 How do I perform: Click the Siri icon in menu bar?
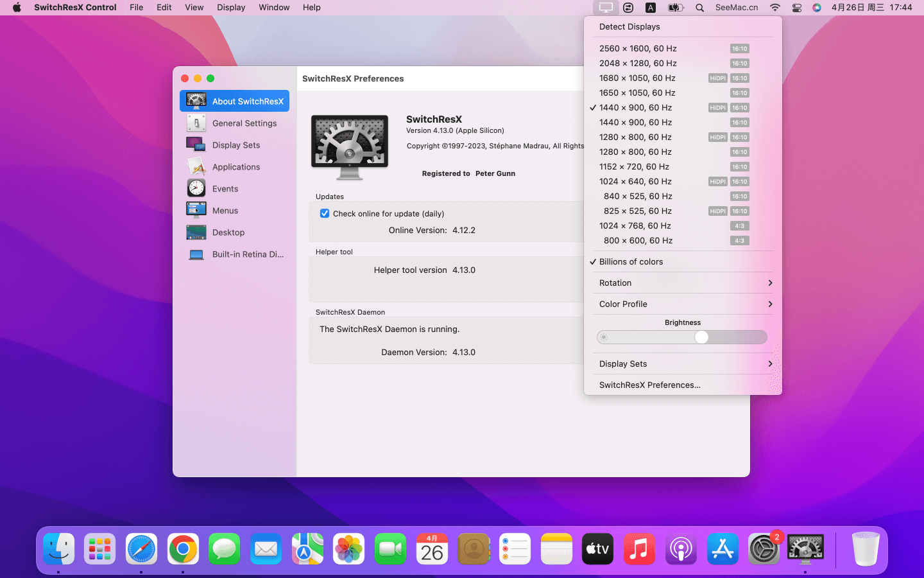click(x=817, y=8)
